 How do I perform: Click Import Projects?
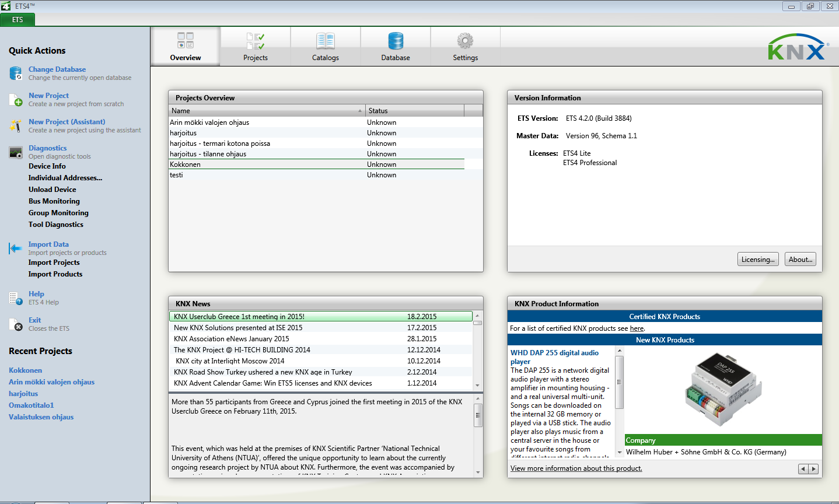(54, 262)
